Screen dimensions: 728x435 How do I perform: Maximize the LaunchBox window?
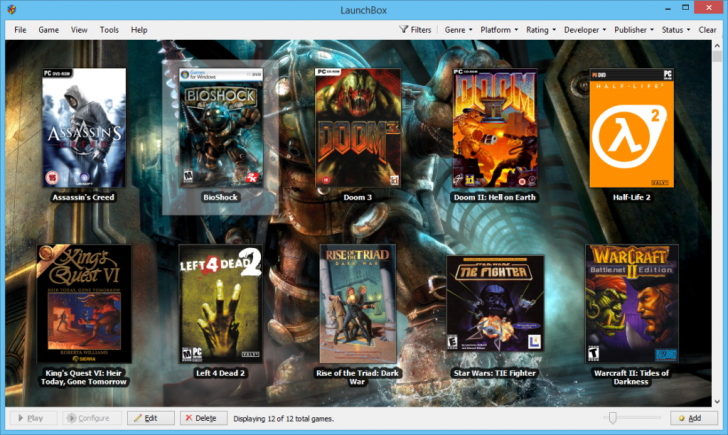pyautogui.click(x=685, y=7)
